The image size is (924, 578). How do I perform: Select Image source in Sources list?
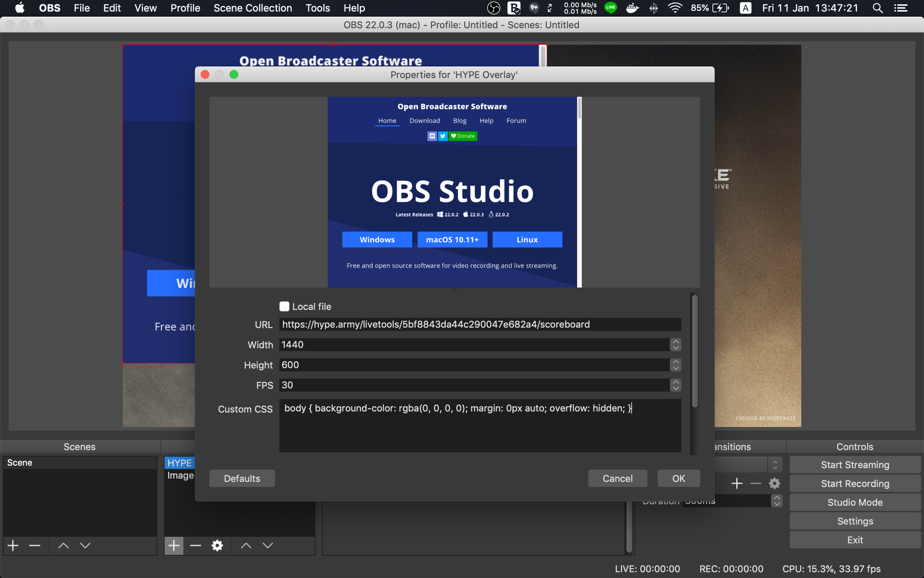click(x=180, y=475)
